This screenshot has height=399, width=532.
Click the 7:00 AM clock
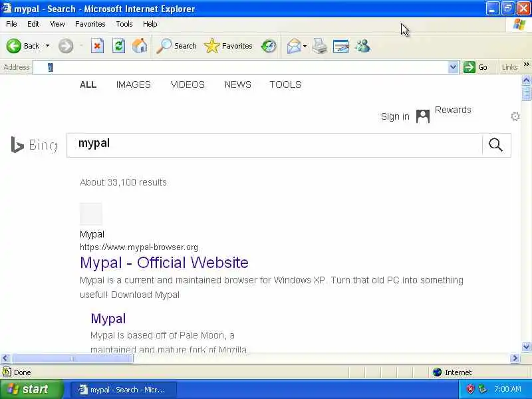point(507,389)
